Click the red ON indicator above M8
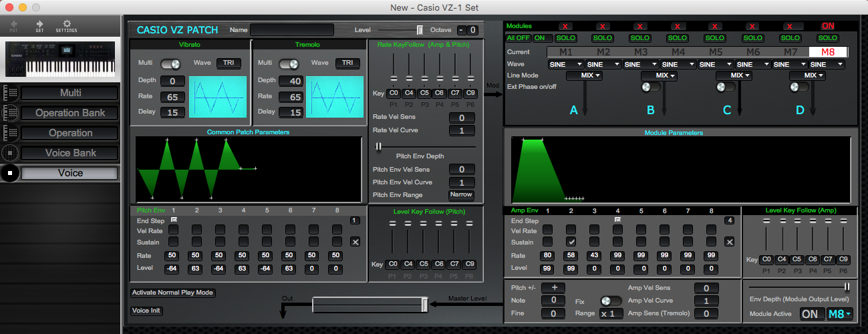Image resolution: width=868 pixels, height=334 pixels. pos(828,26)
